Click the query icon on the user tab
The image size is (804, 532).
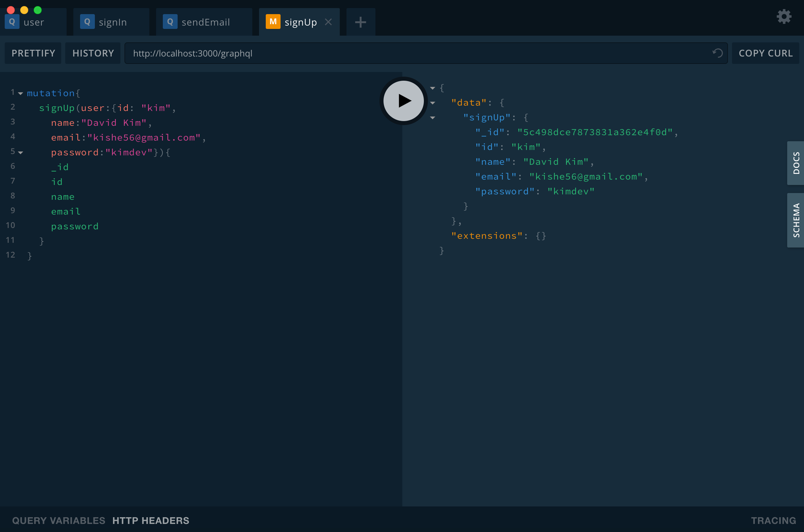click(12, 22)
